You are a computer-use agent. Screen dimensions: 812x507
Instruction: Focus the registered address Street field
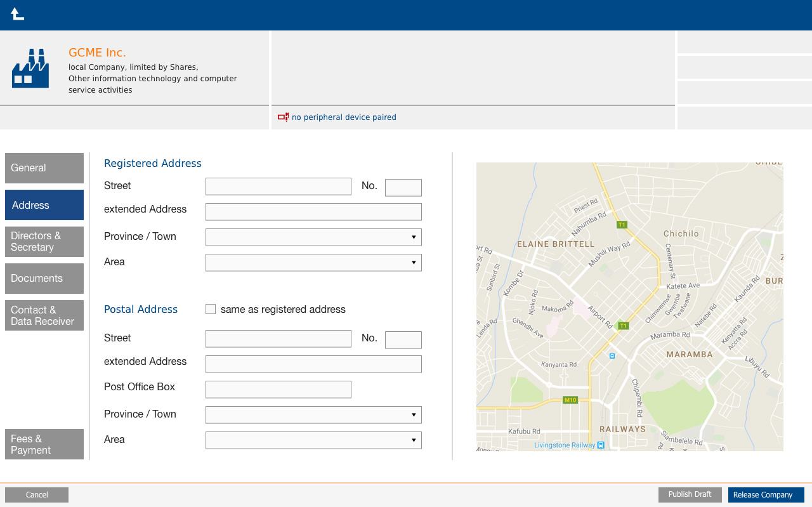pyautogui.click(x=278, y=187)
